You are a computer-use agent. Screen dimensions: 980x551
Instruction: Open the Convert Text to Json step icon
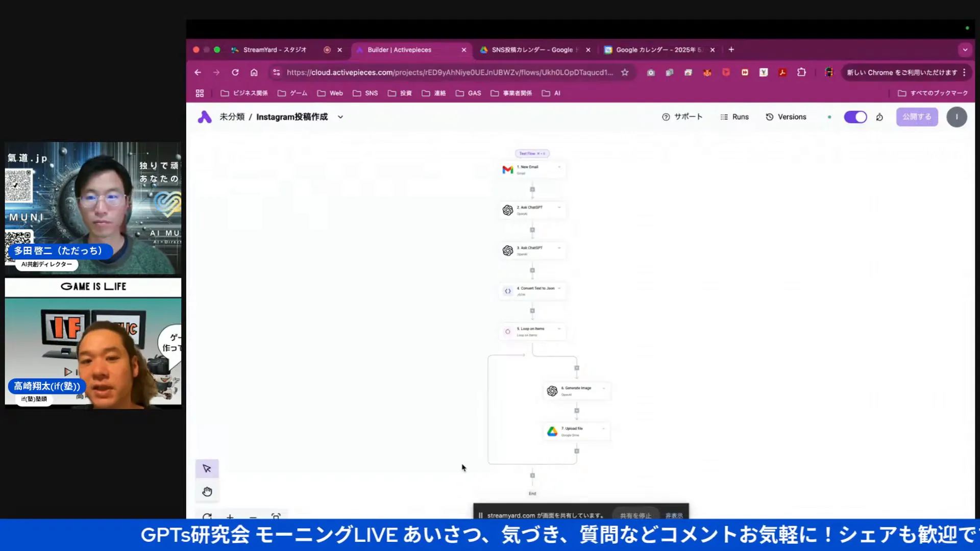coord(507,291)
